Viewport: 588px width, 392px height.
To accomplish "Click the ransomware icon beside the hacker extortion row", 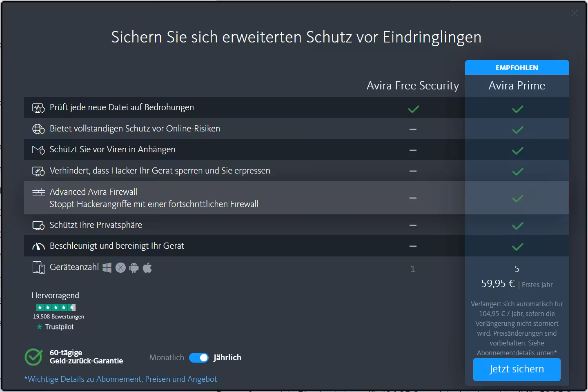I will [38, 171].
